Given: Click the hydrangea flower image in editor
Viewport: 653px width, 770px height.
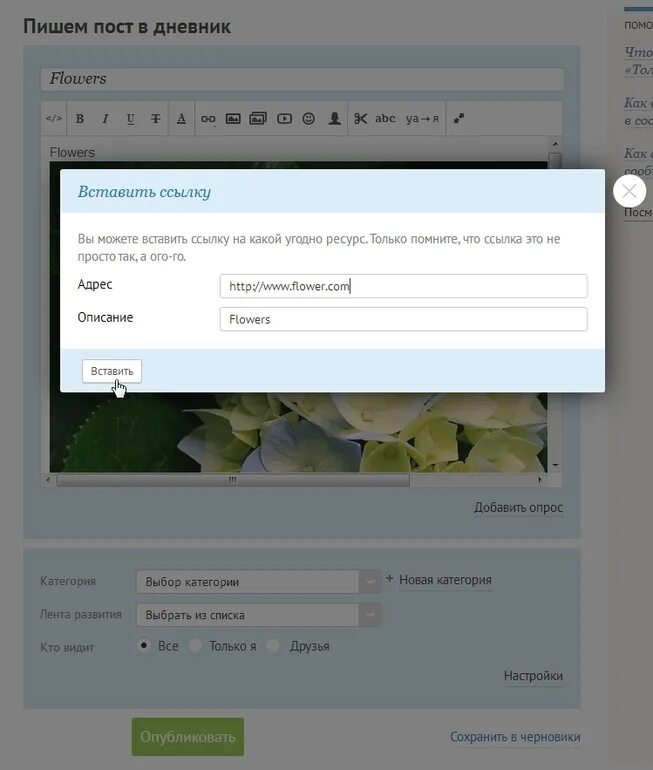Looking at the screenshot, I should click(x=299, y=432).
